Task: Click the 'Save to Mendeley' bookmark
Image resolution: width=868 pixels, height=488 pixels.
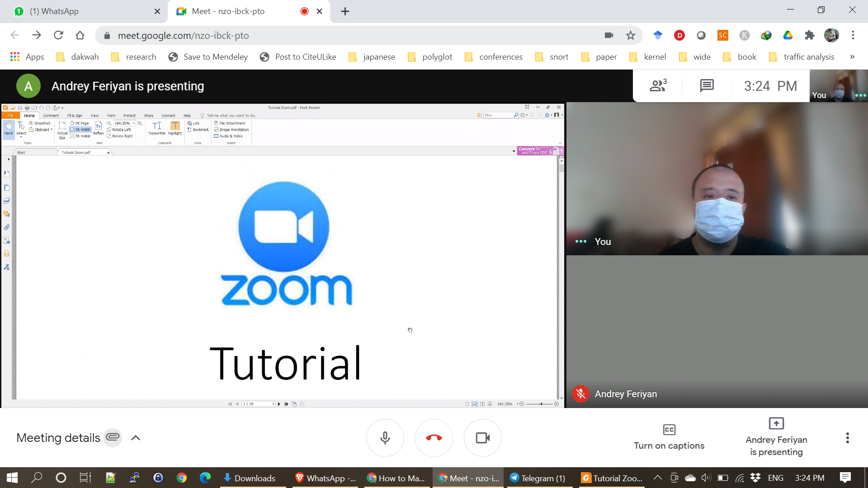Action: [x=208, y=57]
